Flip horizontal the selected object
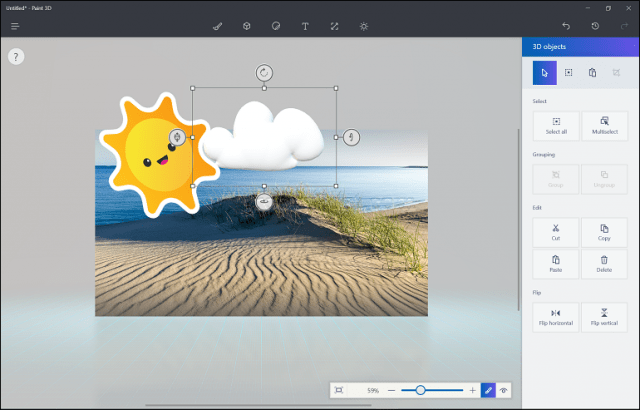The height and width of the screenshot is (410, 640). [556, 317]
